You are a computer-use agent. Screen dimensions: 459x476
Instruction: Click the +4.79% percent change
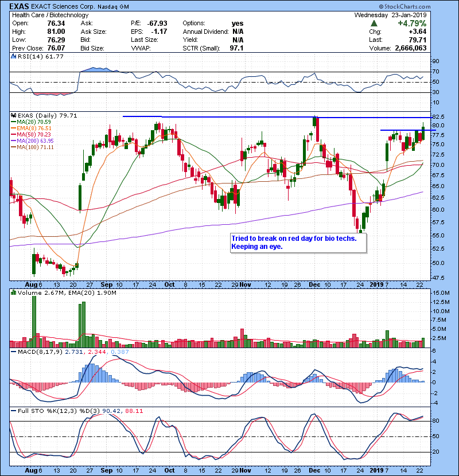(412, 24)
